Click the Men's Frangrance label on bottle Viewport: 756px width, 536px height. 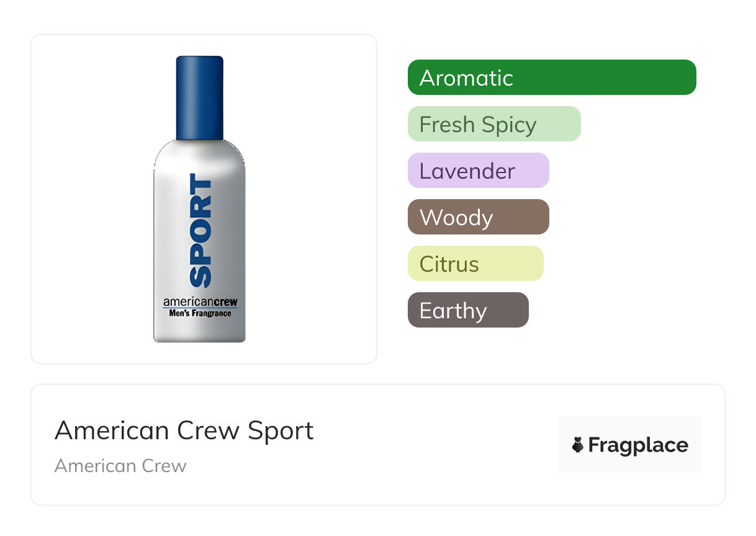(x=200, y=313)
